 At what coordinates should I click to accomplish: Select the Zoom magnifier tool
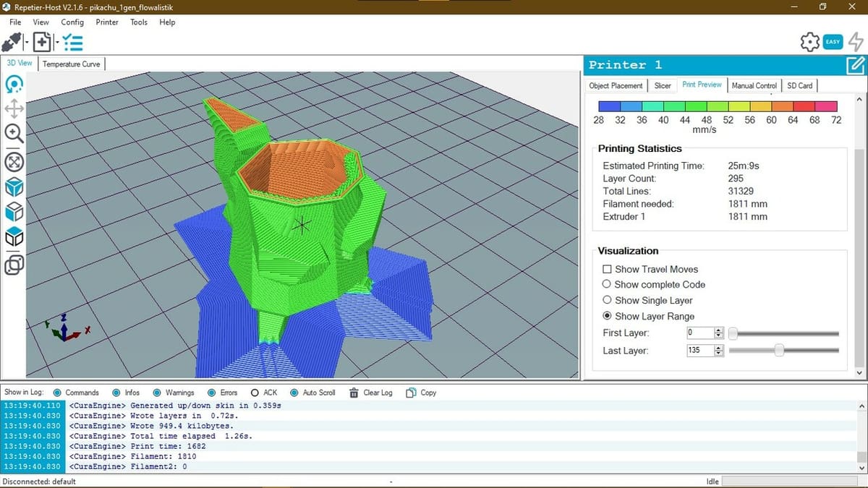click(x=14, y=133)
